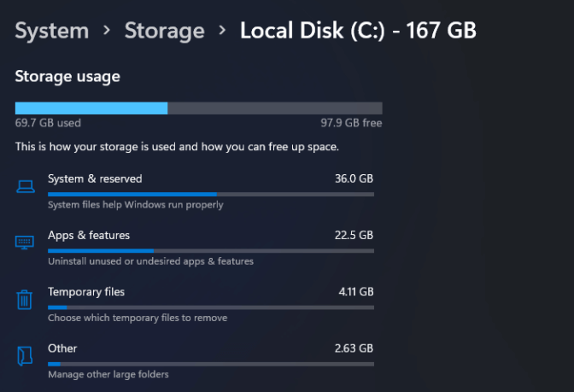Select the Other storage category label
The image size is (574, 392).
(62, 348)
